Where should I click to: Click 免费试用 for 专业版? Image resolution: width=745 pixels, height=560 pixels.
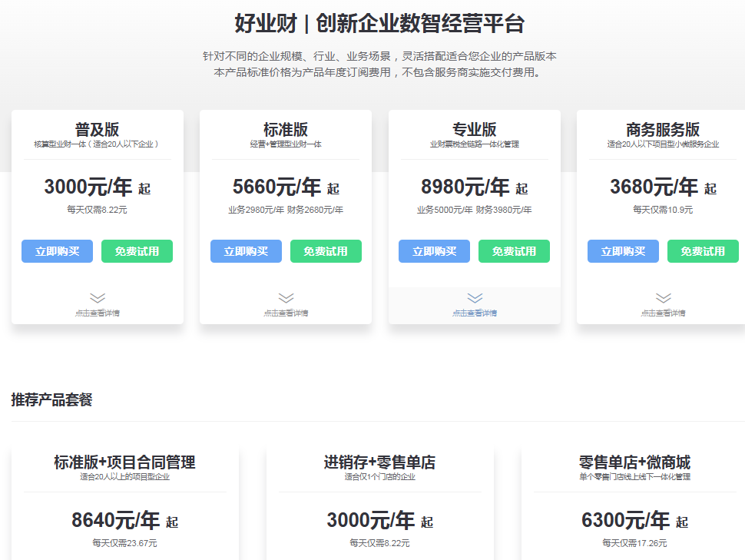click(x=514, y=251)
